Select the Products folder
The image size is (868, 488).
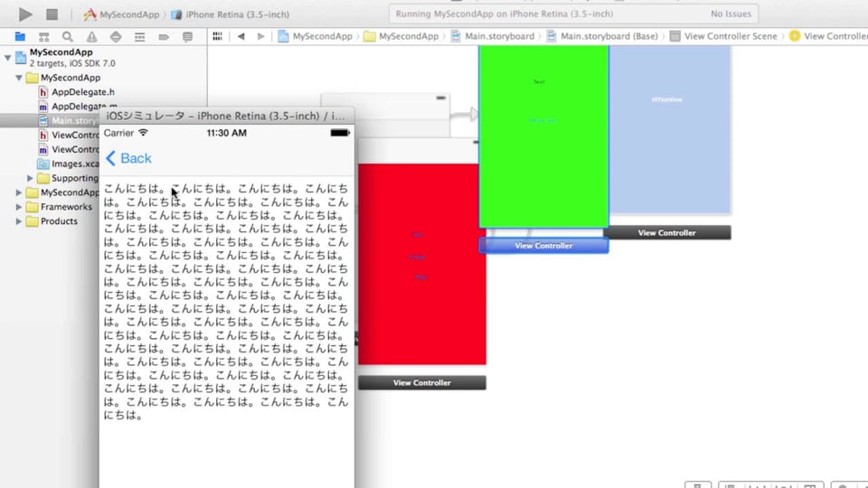click(52, 221)
